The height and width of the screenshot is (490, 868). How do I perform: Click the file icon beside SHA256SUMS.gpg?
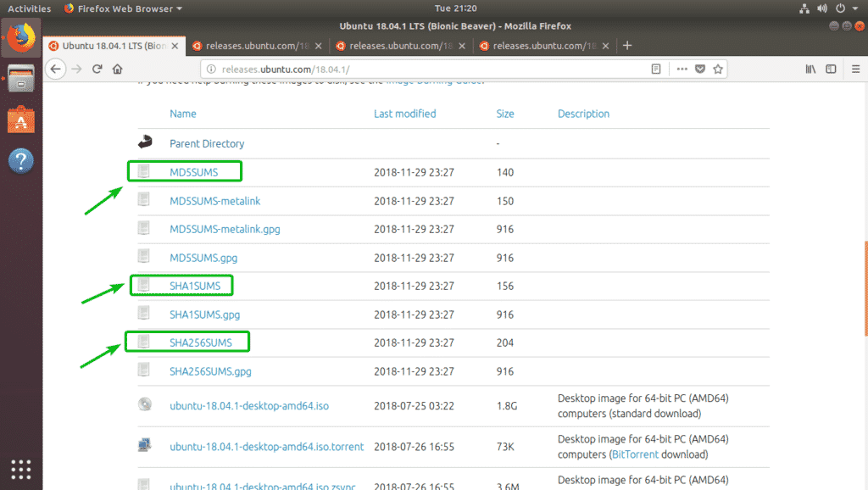coord(144,370)
